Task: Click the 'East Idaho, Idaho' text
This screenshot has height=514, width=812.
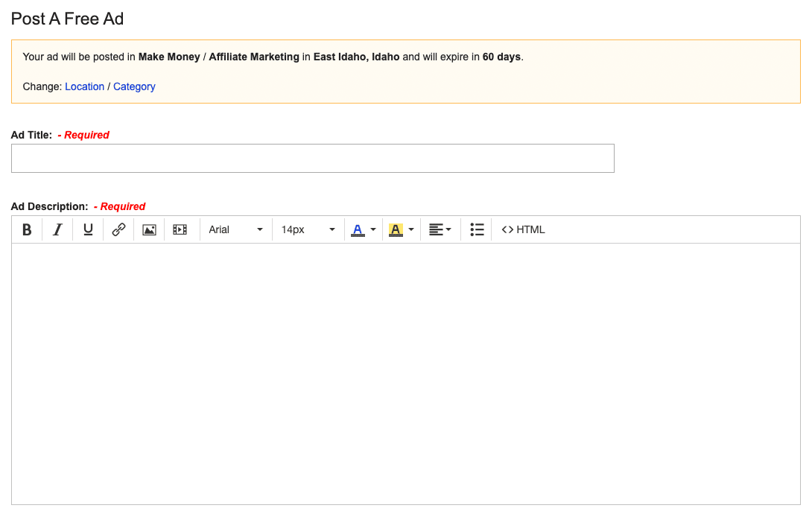Action: point(356,57)
